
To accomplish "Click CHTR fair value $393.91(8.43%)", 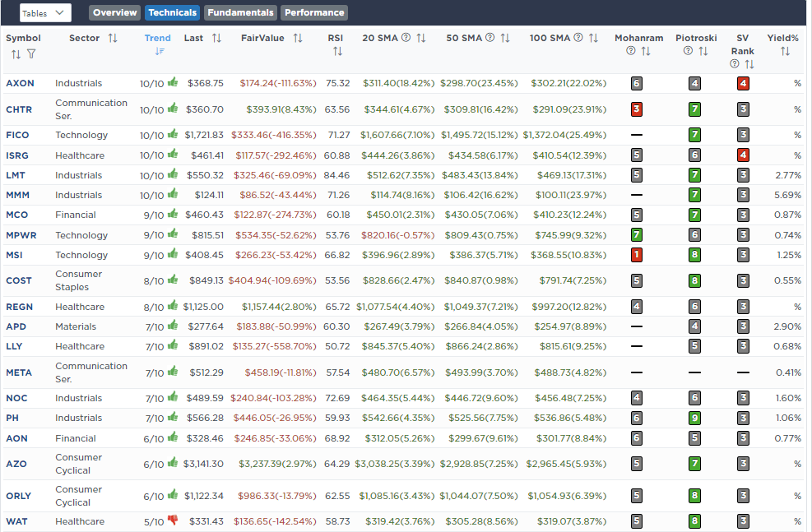I will click(x=281, y=109).
